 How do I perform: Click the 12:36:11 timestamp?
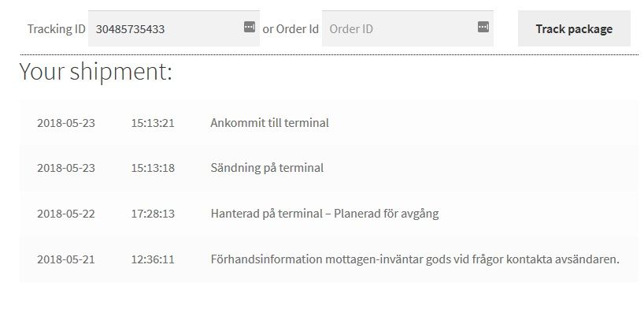point(153,259)
